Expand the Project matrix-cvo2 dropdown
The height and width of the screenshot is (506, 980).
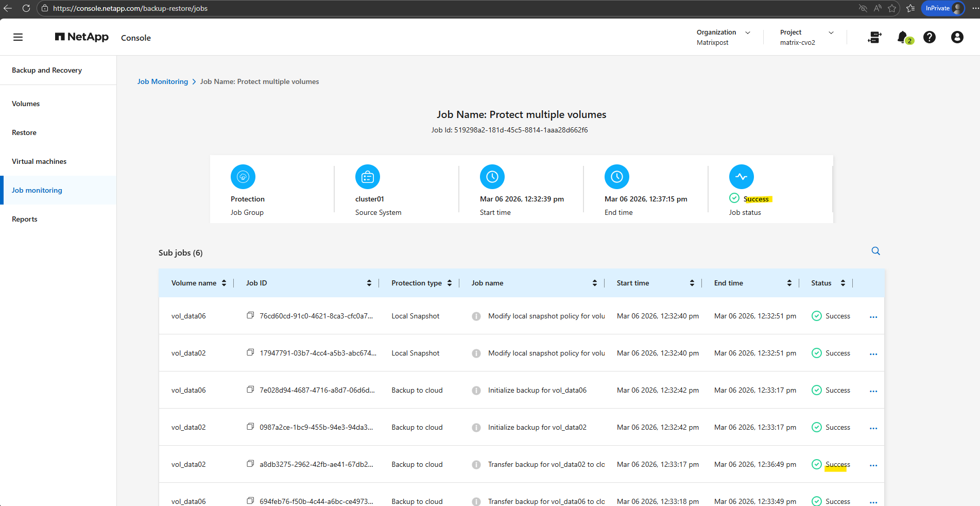tap(831, 32)
